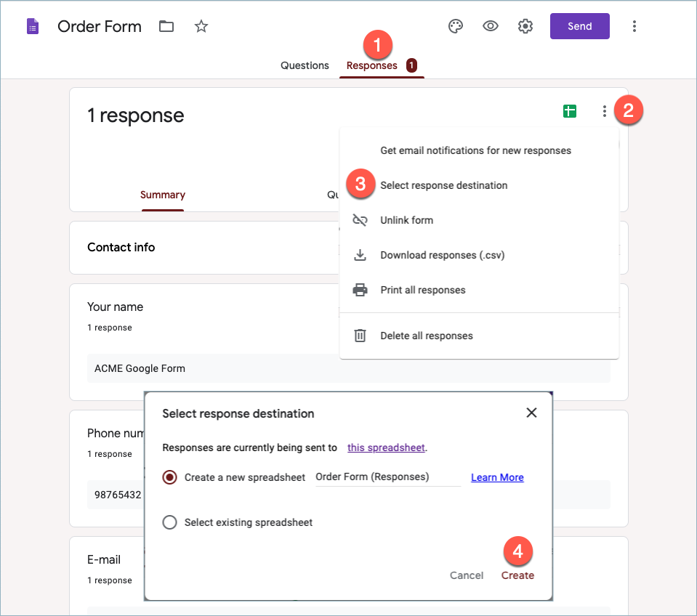Choose Print all responses
Viewport: 697px width, 616px height.
[479, 290]
